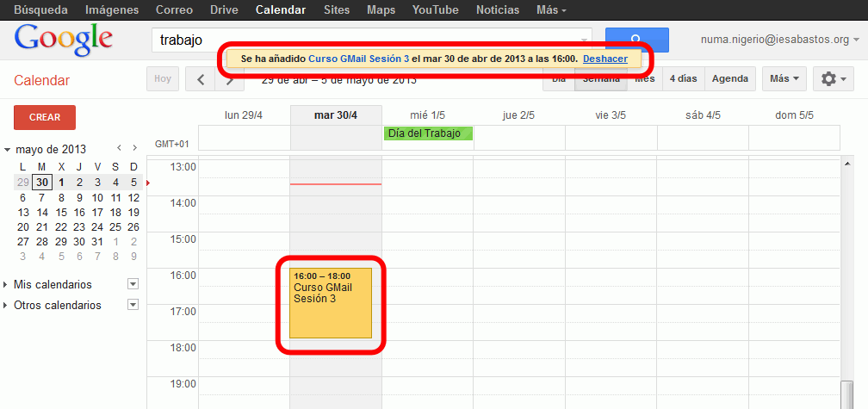Click the jue 2/5 day header
The height and width of the screenshot is (409, 868).
519,115
